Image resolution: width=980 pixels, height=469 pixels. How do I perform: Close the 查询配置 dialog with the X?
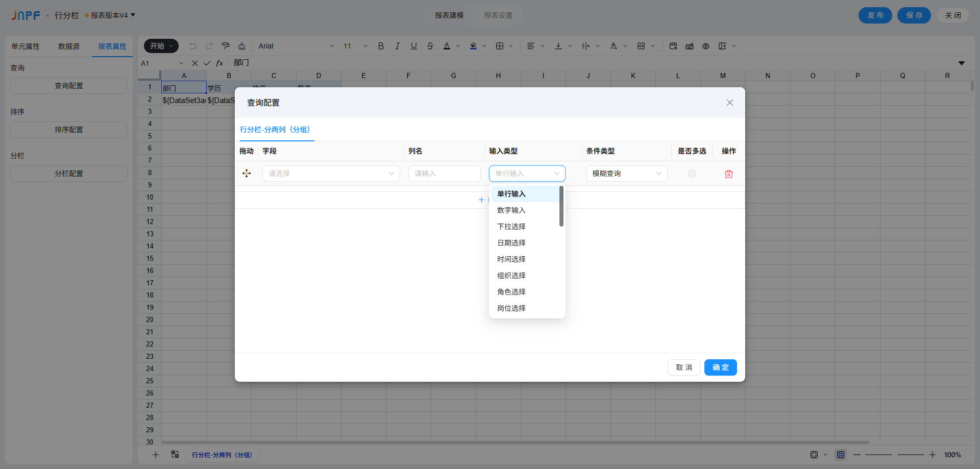pos(729,103)
